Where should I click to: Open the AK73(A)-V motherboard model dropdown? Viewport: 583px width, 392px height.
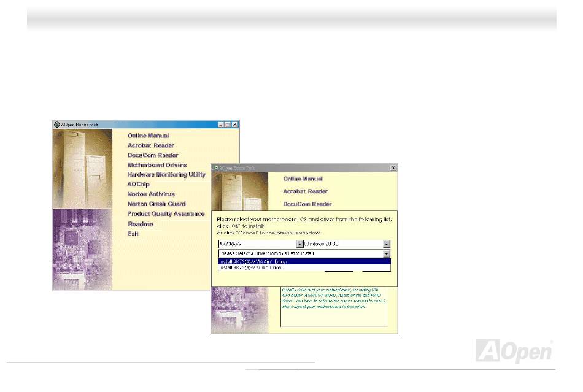pyautogui.click(x=300, y=244)
